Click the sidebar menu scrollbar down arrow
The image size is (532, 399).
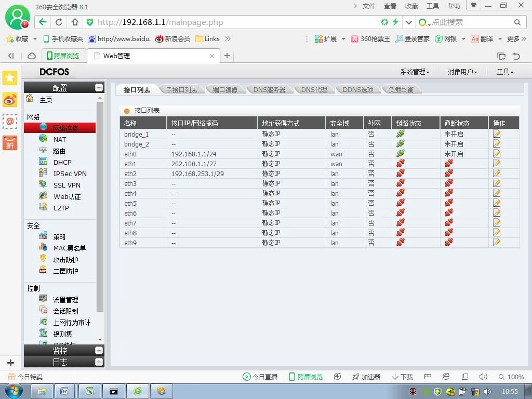coord(100,339)
